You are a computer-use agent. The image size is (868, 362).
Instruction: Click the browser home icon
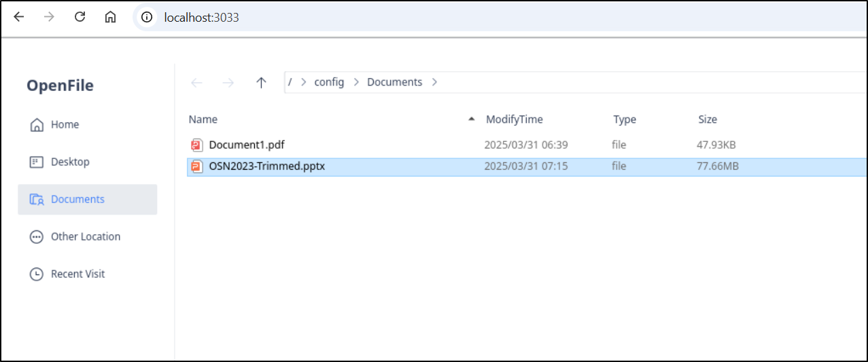coord(110,17)
